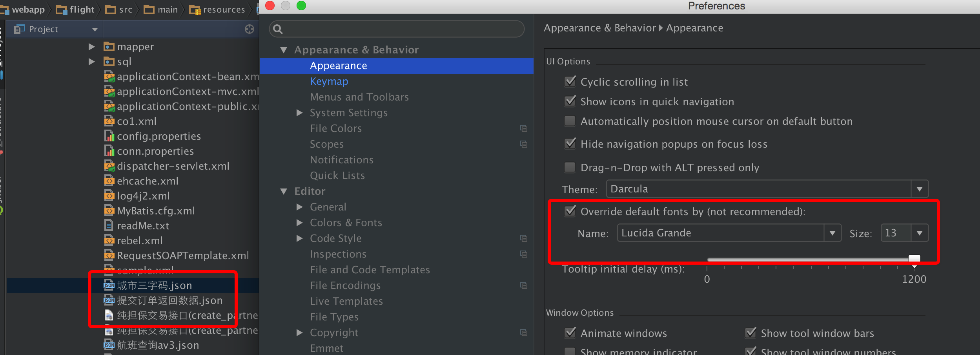Open Quick Lists settings

point(337,176)
